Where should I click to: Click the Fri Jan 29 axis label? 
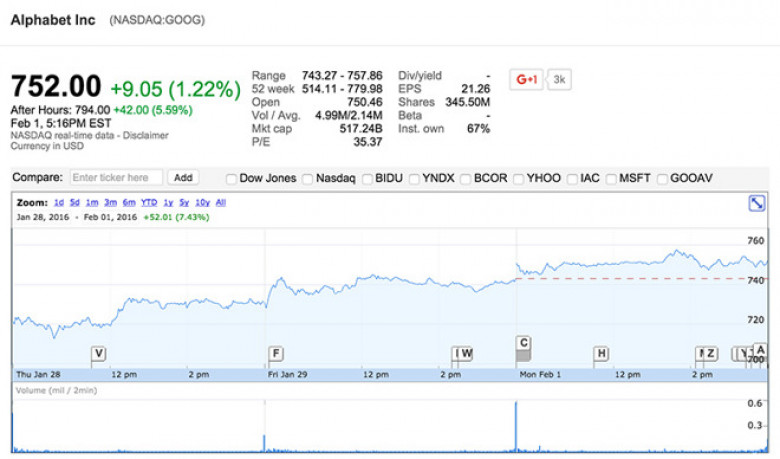[x=288, y=374]
